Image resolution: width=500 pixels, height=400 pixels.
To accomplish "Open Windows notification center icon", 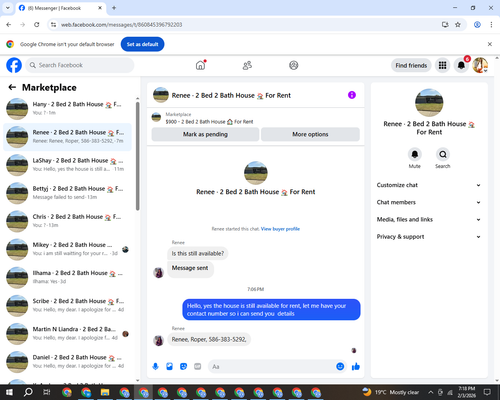I will point(487,392).
